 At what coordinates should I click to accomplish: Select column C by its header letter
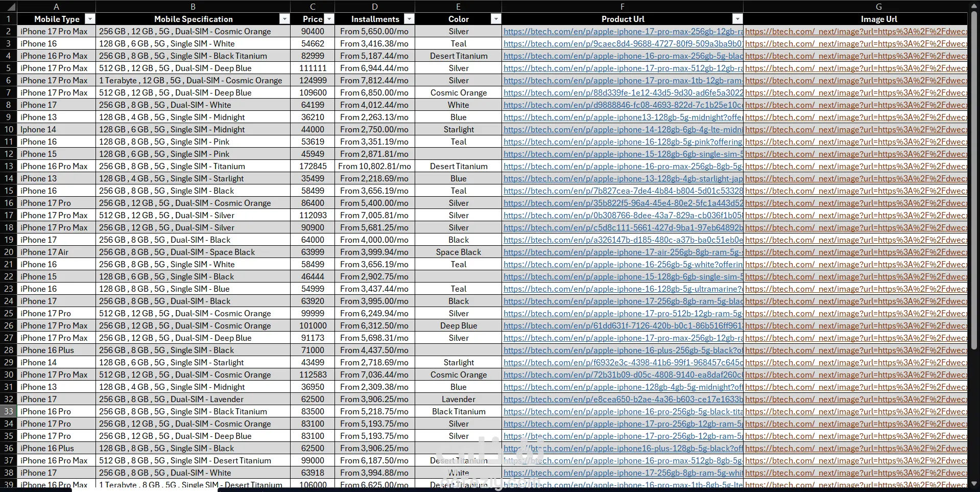point(313,7)
